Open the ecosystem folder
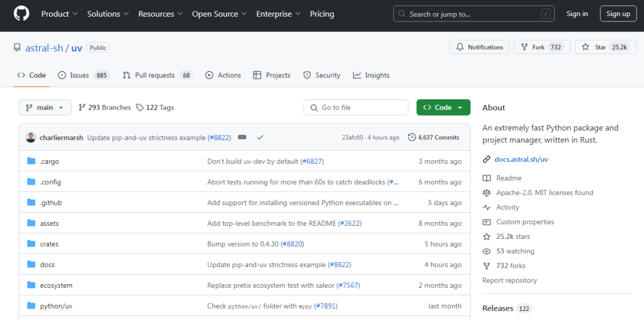 click(56, 285)
